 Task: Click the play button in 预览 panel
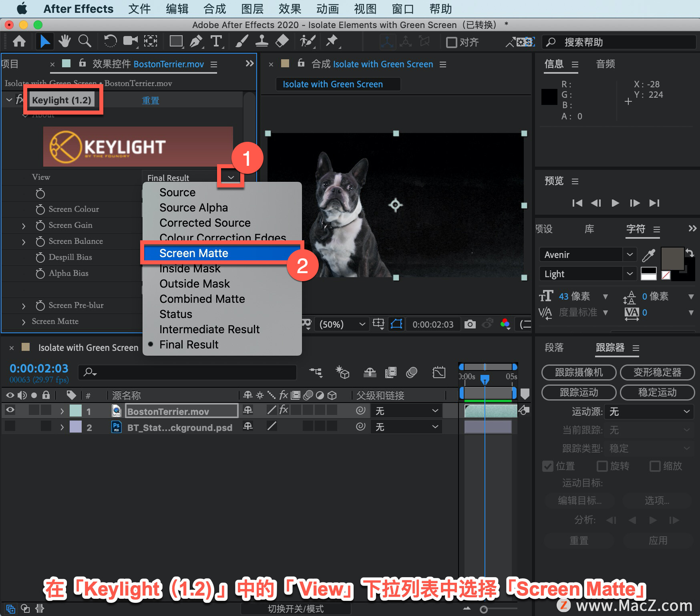(616, 203)
